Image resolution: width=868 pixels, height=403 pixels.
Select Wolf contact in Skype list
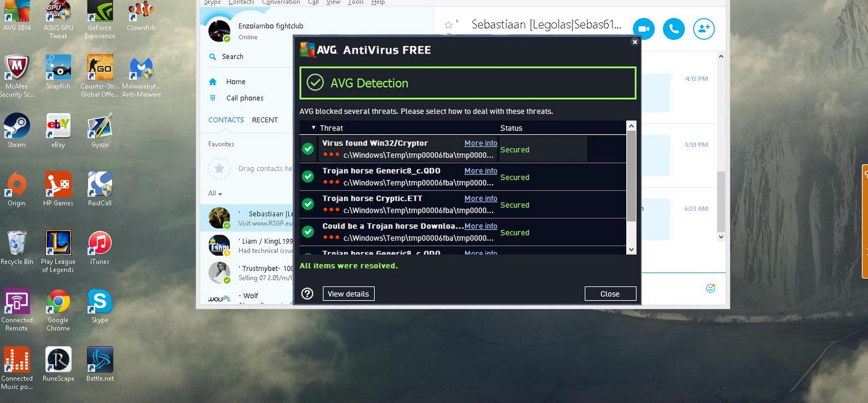[x=247, y=297]
